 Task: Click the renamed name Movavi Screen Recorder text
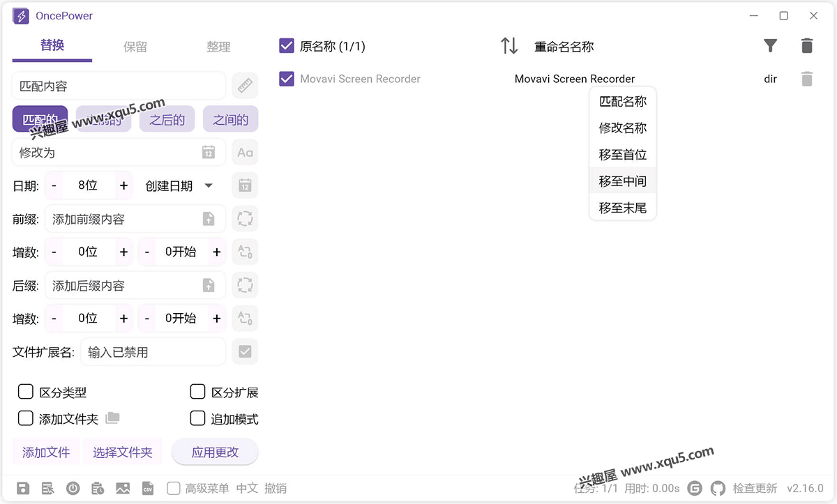coord(575,79)
